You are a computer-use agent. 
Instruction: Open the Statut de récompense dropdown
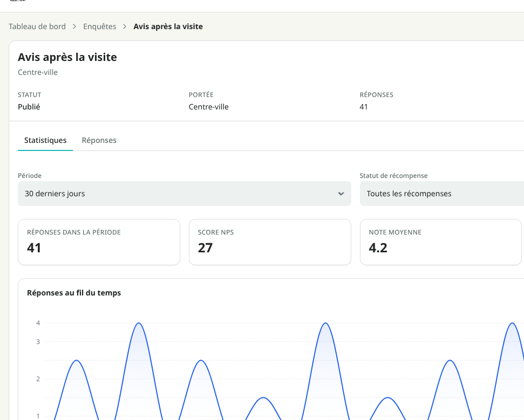coord(442,194)
